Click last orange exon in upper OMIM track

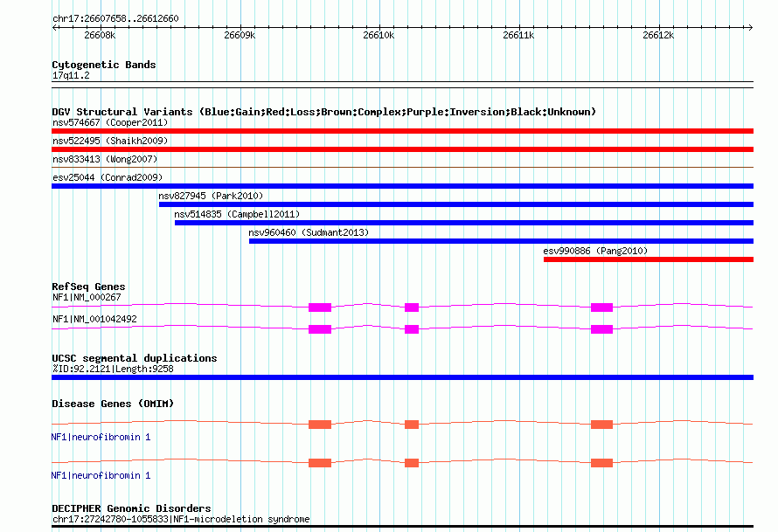click(602, 425)
